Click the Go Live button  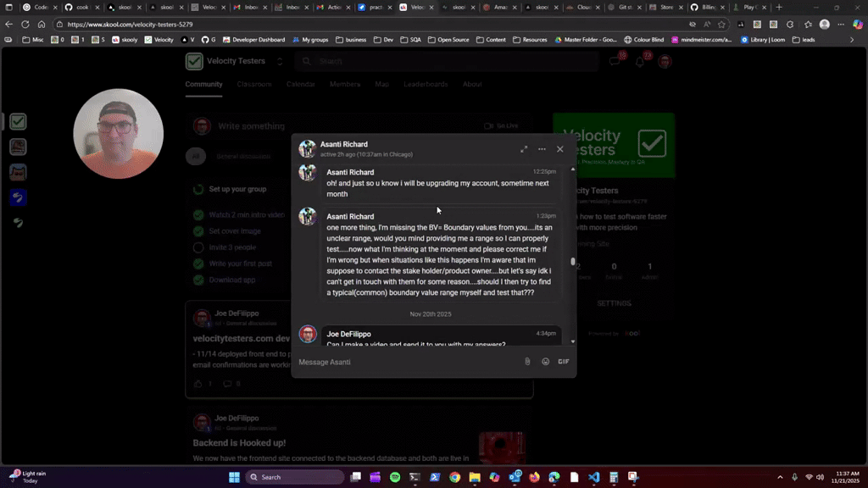point(501,125)
